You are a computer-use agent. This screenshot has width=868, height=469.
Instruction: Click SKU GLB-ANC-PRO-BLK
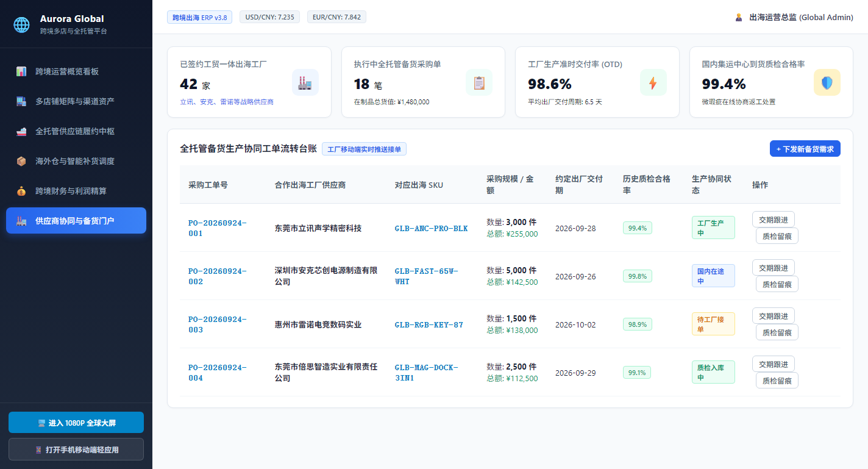(432, 228)
